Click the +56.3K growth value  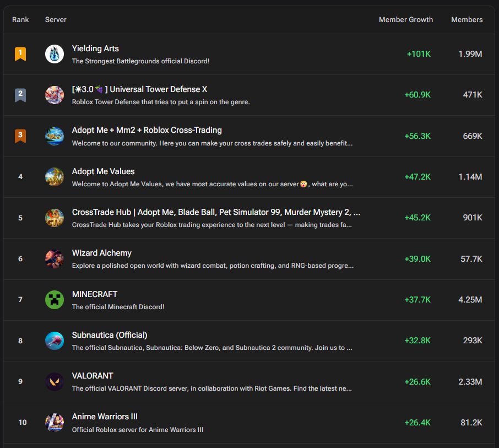pyautogui.click(x=417, y=136)
